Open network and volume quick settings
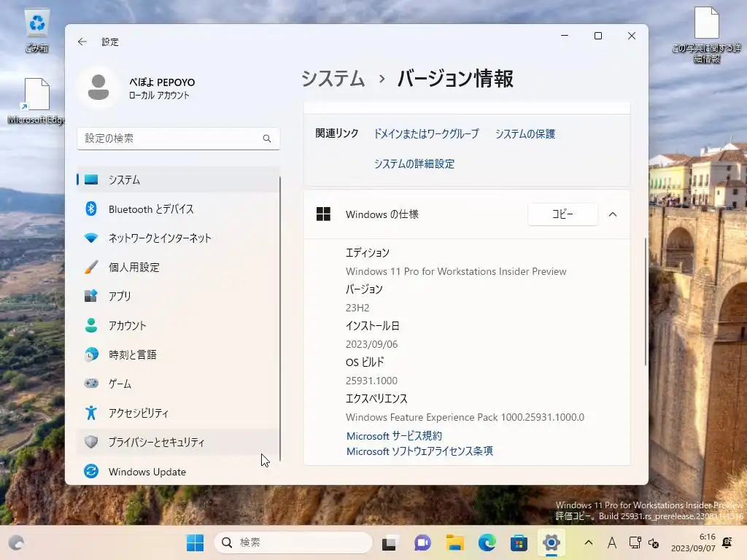Screen dimensions: 747x560 (x=644, y=542)
